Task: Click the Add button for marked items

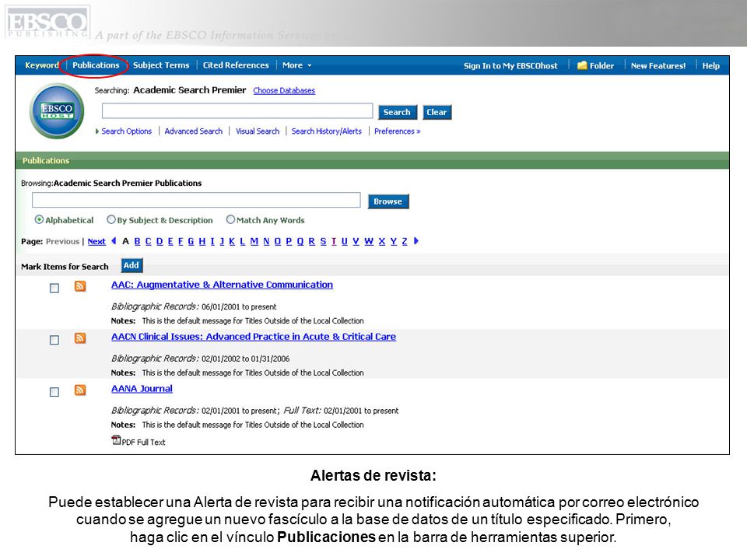Action: pyautogui.click(x=131, y=266)
